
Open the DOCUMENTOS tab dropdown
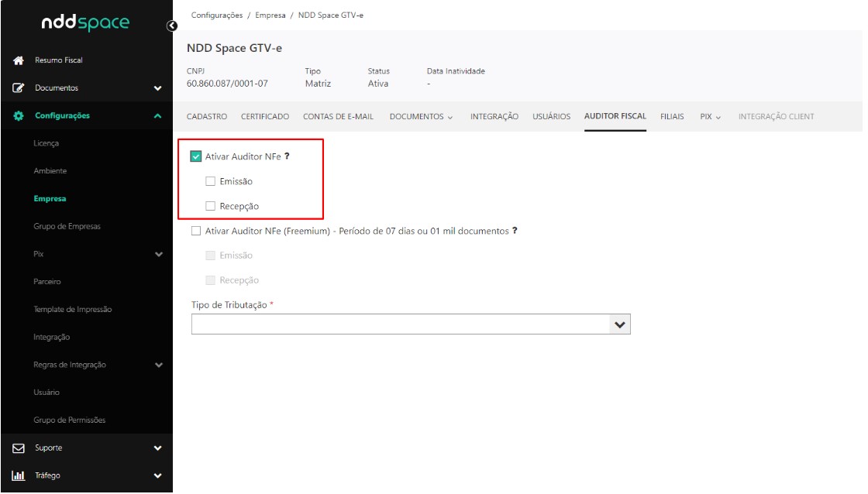pyautogui.click(x=421, y=117)
